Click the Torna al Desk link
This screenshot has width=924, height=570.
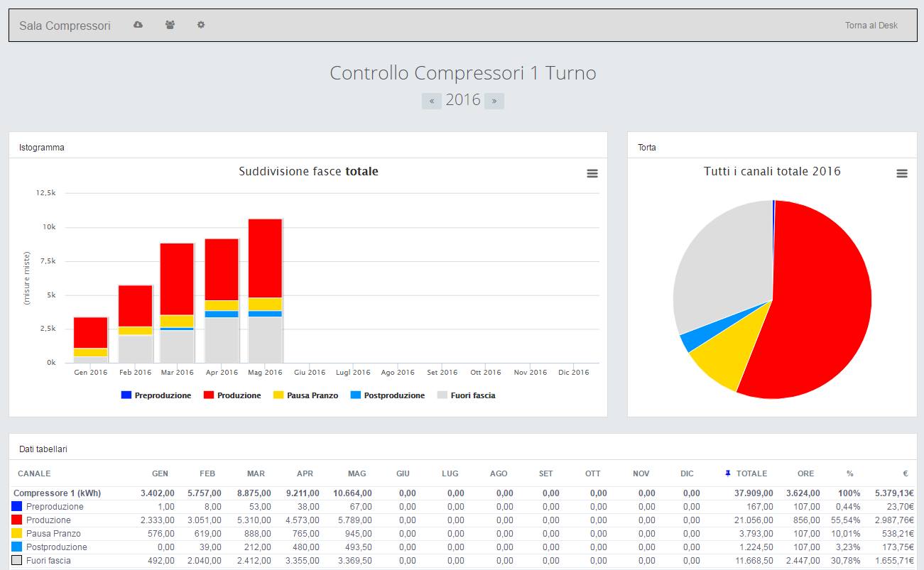pyautogui.click(x=871, y=26)
